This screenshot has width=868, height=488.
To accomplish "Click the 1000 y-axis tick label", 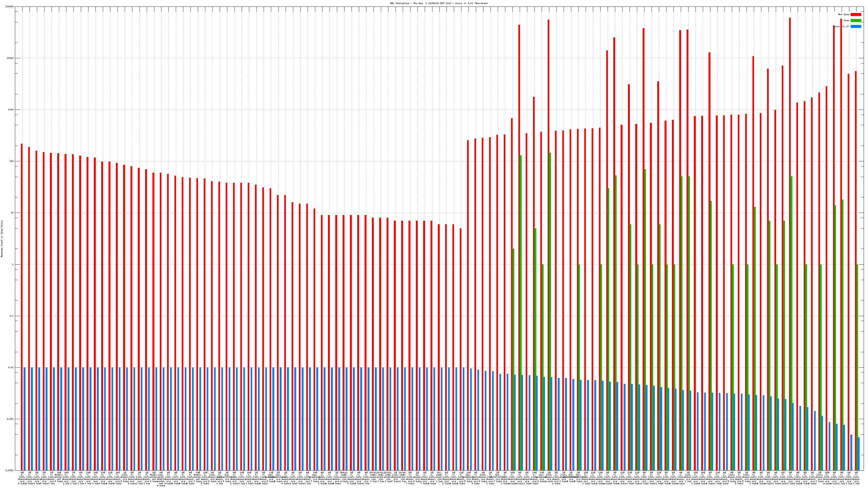I will [11, 110].
